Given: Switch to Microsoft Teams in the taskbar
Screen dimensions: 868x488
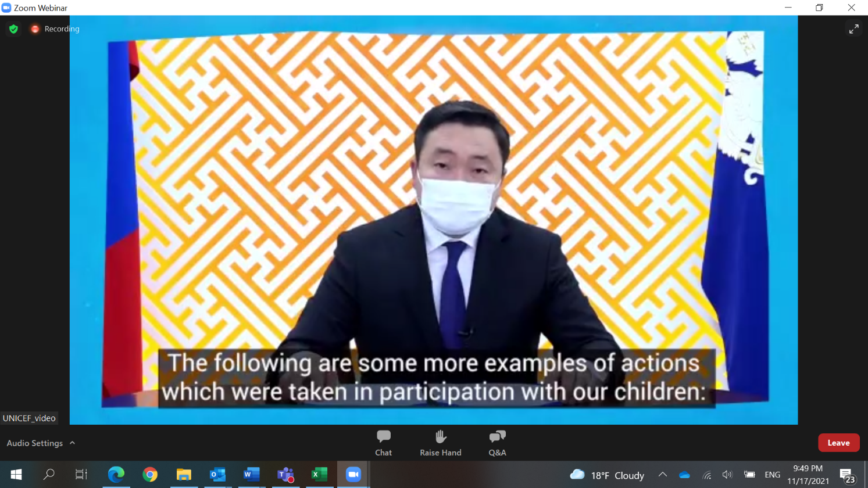Looking at the screenshot, I should 285,475.
